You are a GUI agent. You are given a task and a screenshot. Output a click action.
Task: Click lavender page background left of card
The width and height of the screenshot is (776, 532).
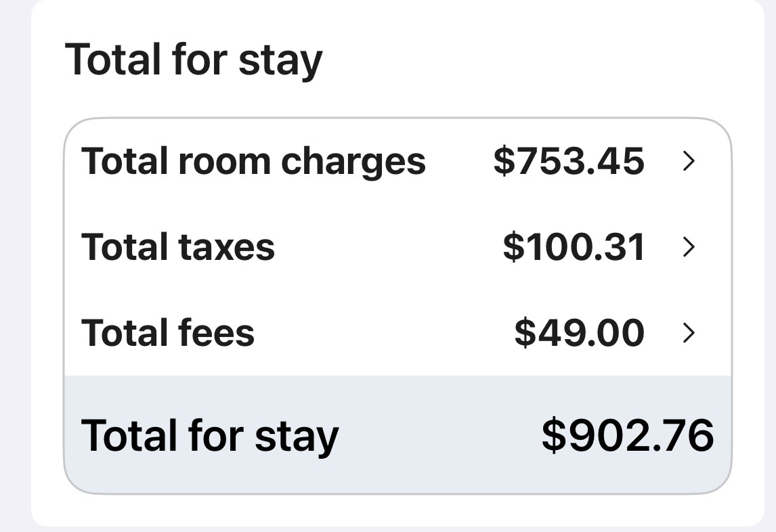coord(15,271)
